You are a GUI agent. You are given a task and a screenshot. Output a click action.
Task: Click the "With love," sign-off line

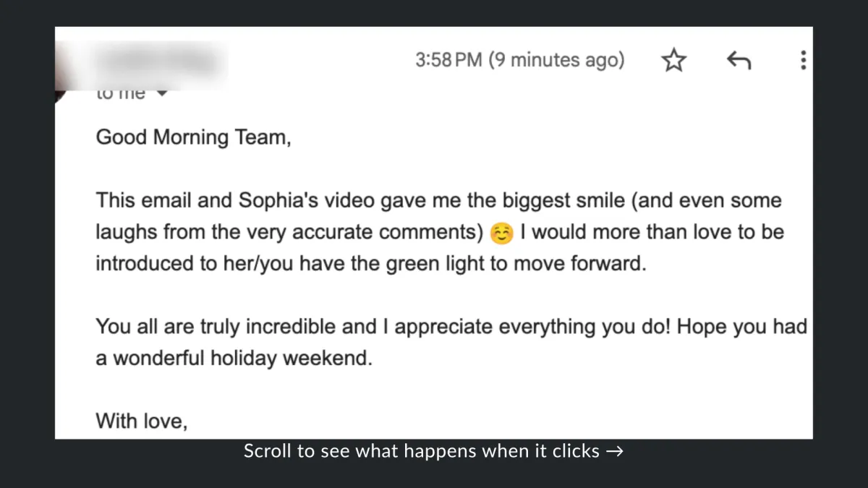(142, 420)
